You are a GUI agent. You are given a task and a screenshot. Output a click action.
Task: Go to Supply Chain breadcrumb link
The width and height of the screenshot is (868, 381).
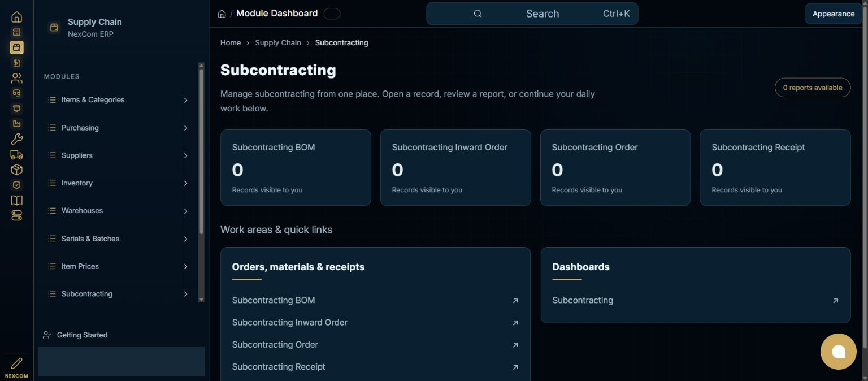tap(278, 42)
